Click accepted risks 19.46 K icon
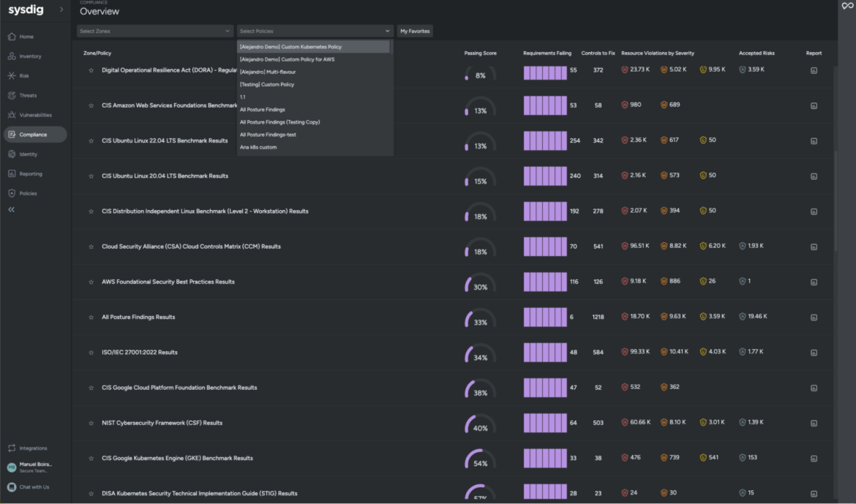Viewport: 856px width, 504px height. click(x=743, y=317)
